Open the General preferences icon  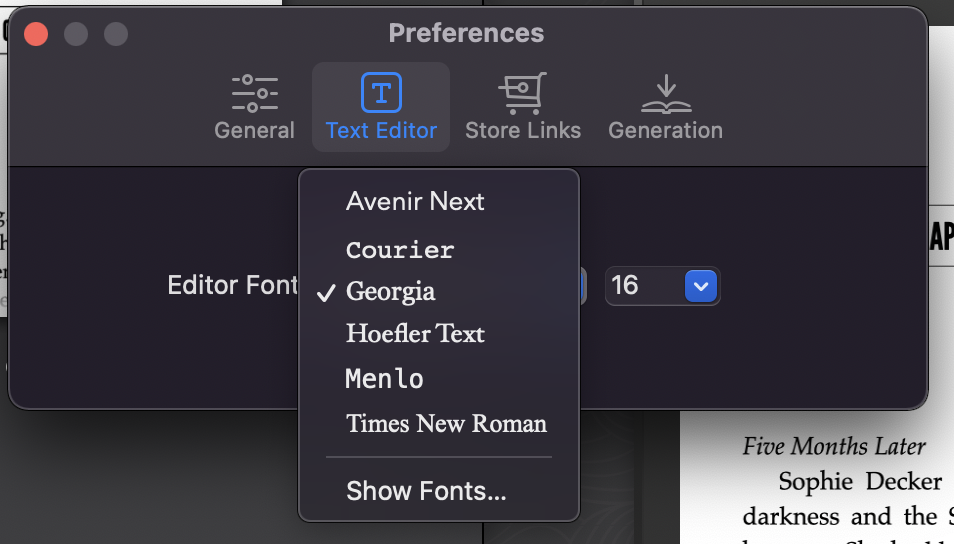255,94
